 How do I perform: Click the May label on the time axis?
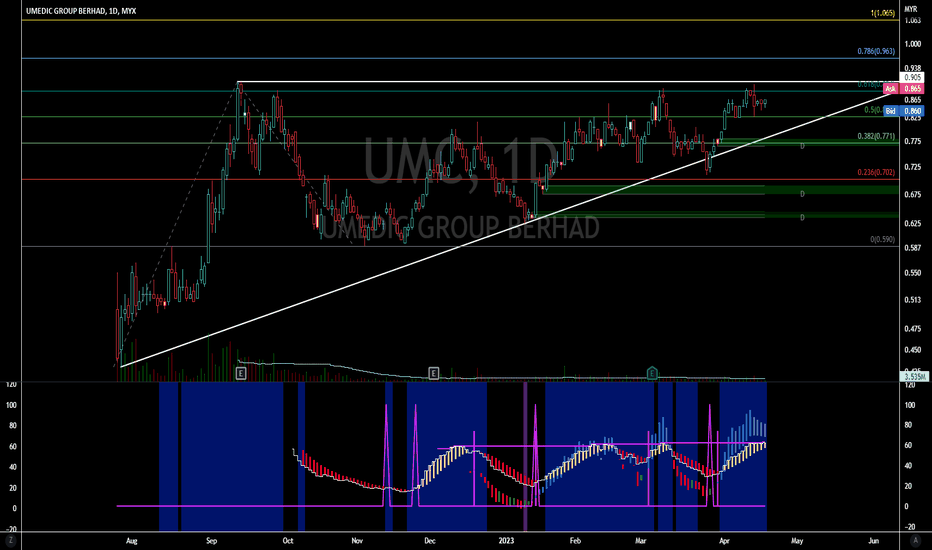click(796, 540)
